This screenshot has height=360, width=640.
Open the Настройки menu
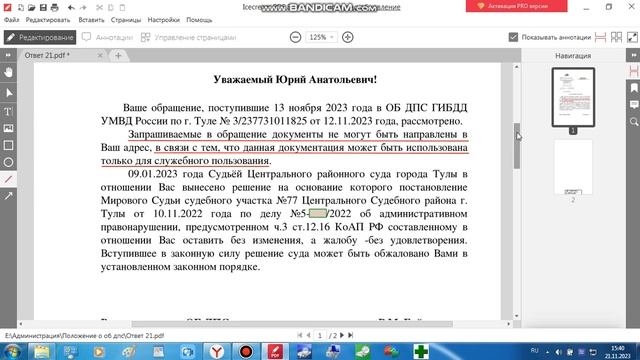(163, 20)
